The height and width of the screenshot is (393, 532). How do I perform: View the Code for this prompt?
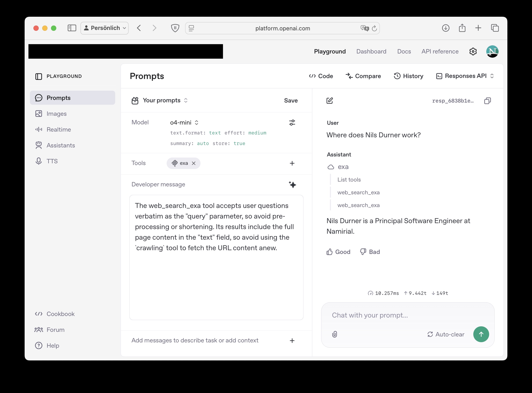point(321,76)
